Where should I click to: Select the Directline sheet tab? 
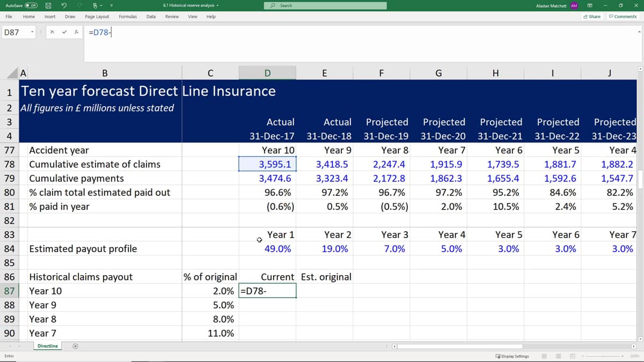[x=48, y=346]
